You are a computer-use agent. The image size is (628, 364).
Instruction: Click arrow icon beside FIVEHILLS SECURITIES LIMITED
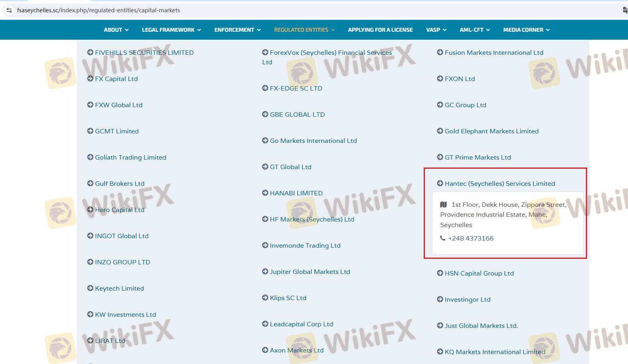90,52
